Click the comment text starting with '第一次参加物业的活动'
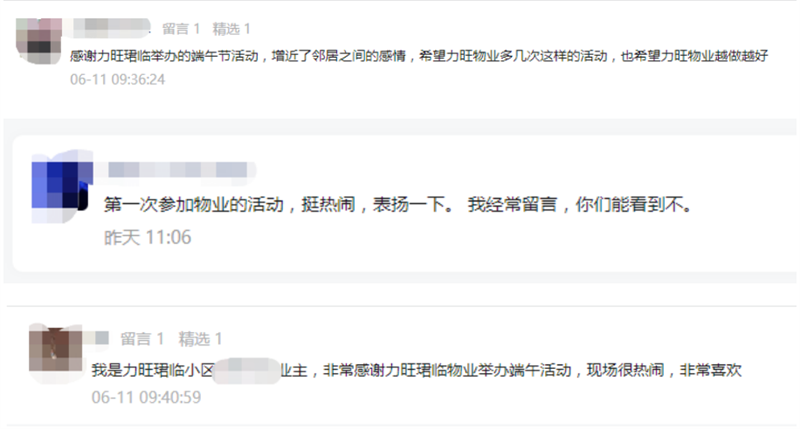800x429 pixels. (x=398, y=205)
